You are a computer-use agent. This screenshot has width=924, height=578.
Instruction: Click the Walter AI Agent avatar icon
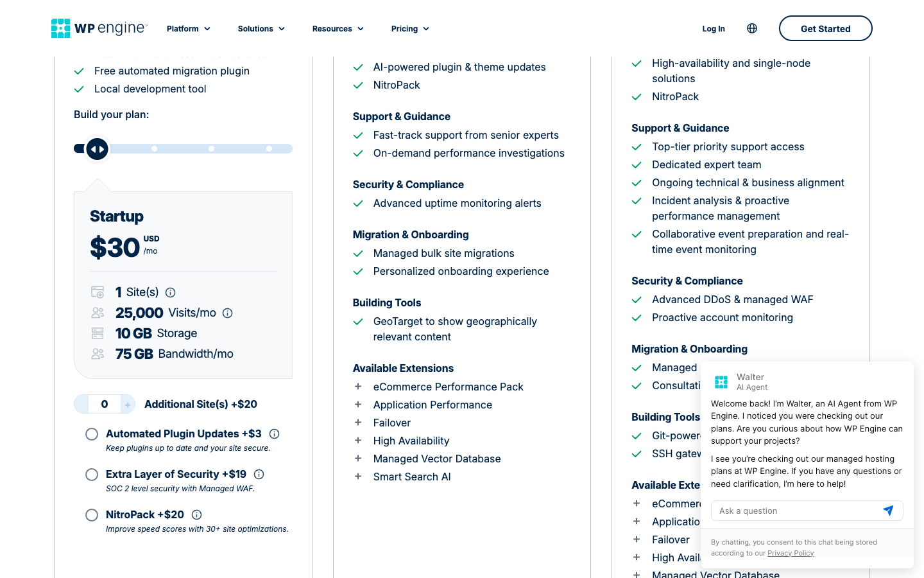click(x=721, y=382)
